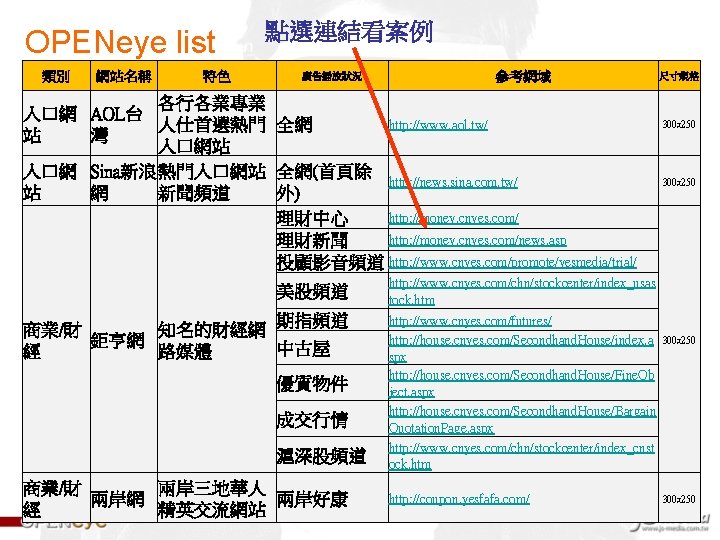Screen dimensions: 720x540
Task: Click 300x250 size in Sina row
Action: (x=679, y=182)
